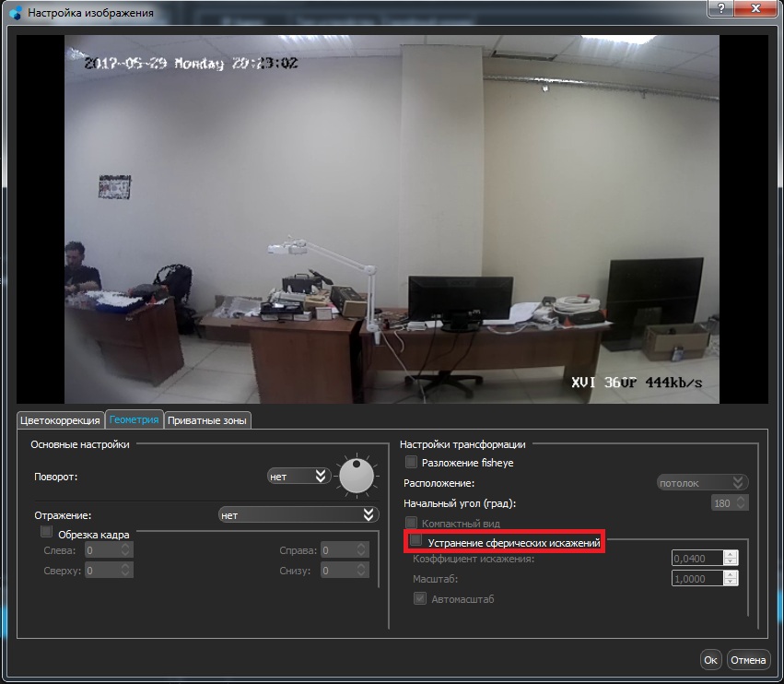The width and height of the screenshot is (784, 684).
Task: Click the Масштаб spinner field
Action: pyautogui.click(x=697, y=579)
